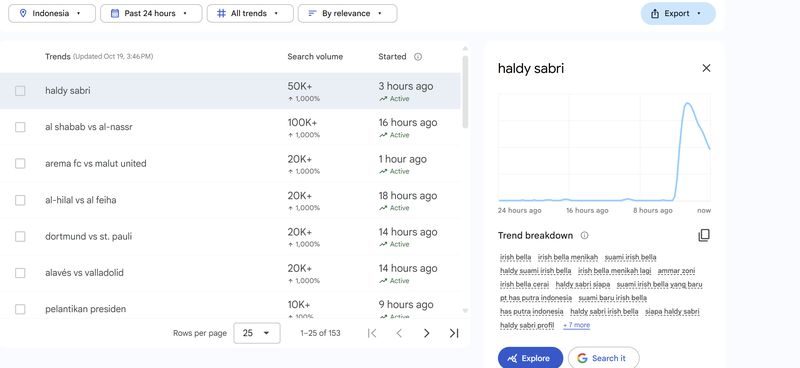Open the Past 24 hours time filter
Image resolution: width=800 pixels, height=368 pixels.
click(151, 13)
